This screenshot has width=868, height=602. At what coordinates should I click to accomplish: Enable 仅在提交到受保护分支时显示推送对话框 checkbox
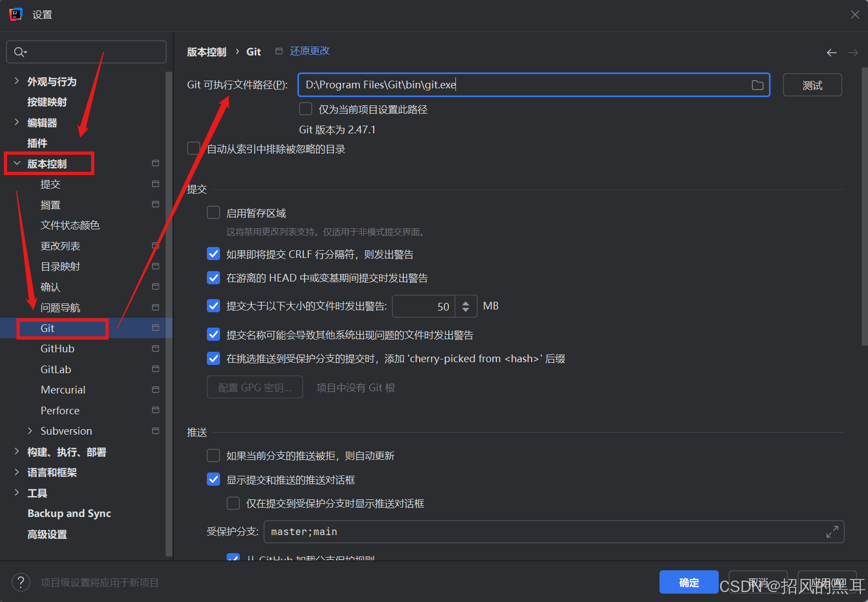233,503
